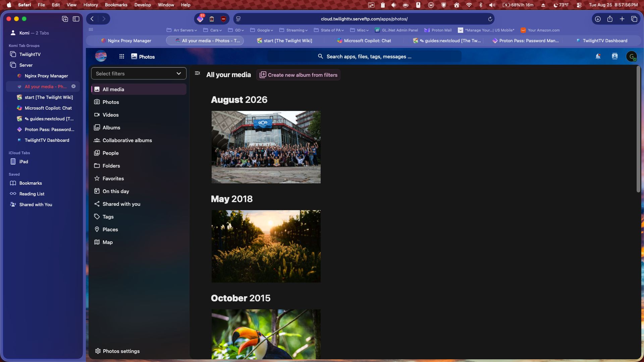Click the Photos page vertical scrollbar
The width and height of the screenshot is (644, 362).
[x=638, y=129]
